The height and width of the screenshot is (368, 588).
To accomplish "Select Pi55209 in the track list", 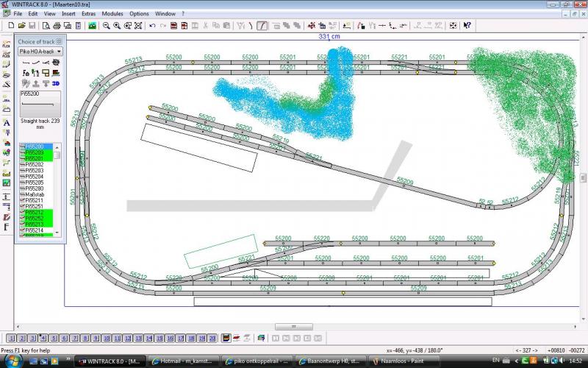I will 36,152.
